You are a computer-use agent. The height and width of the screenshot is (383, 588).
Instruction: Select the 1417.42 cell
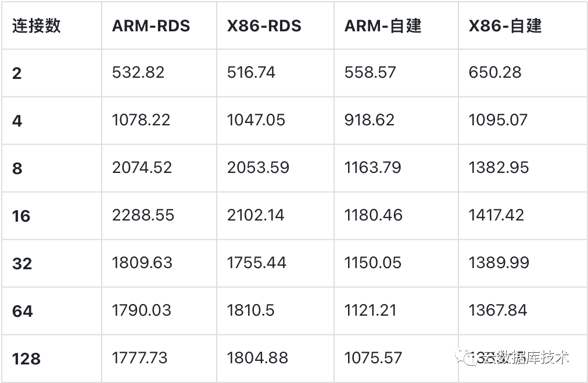point(496,215)
